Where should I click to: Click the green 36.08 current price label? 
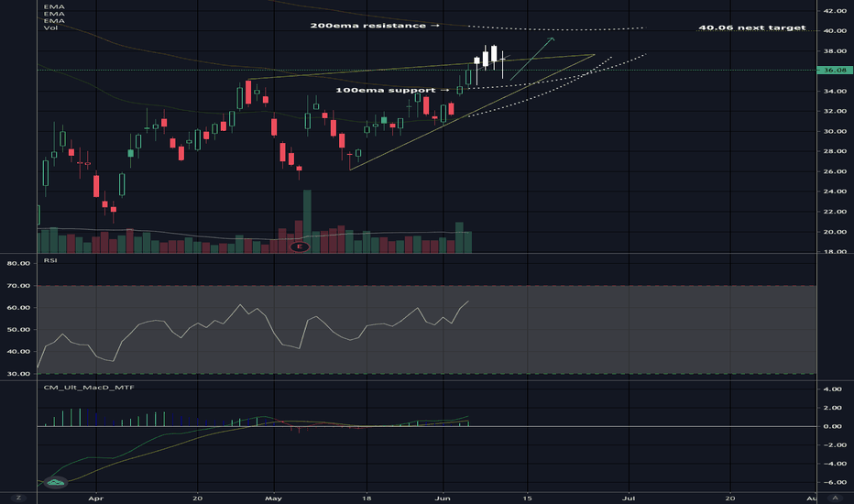(835, 71)
